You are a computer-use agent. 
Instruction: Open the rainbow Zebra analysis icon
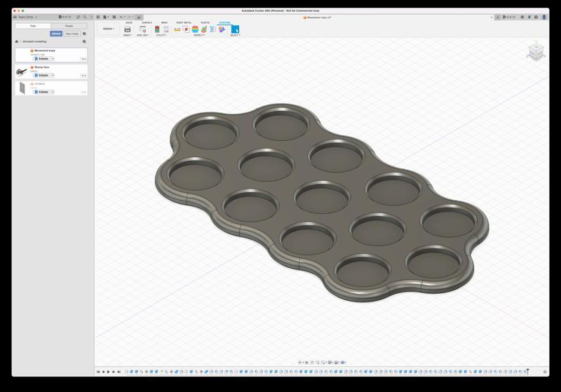tap(195, 29)
